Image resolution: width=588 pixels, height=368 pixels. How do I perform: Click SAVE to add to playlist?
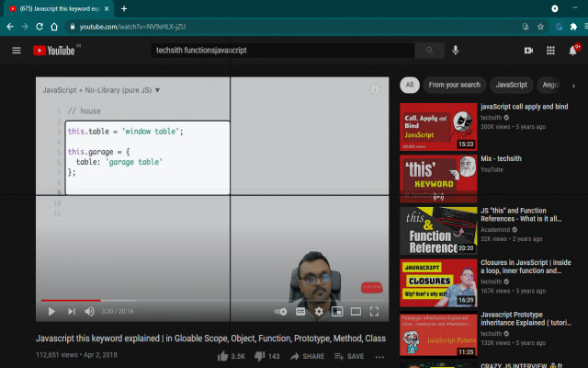[348, 356]
